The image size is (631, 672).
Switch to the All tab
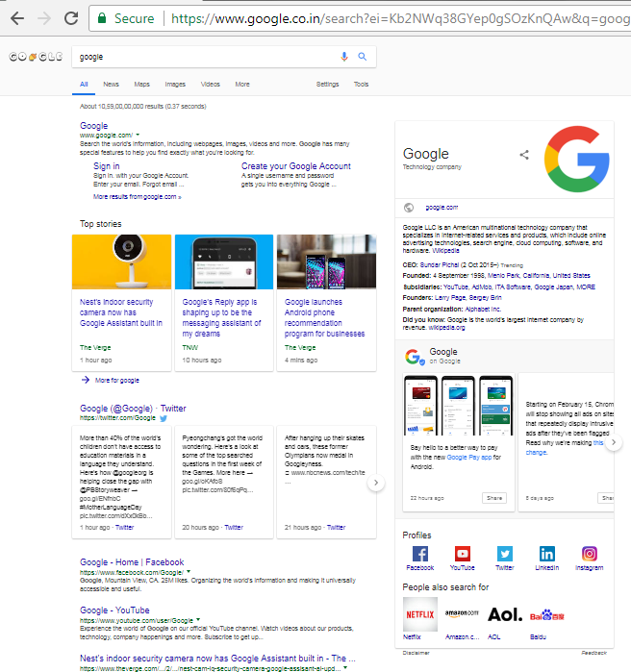tap(84, 84)
